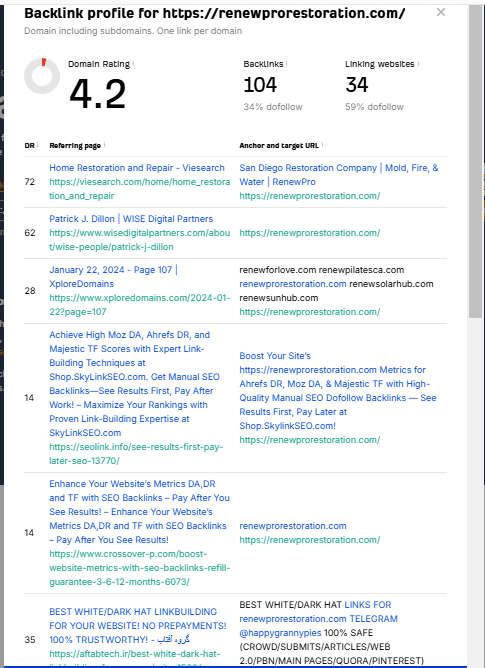Click the DR column info icon

[x=38, y=145]
